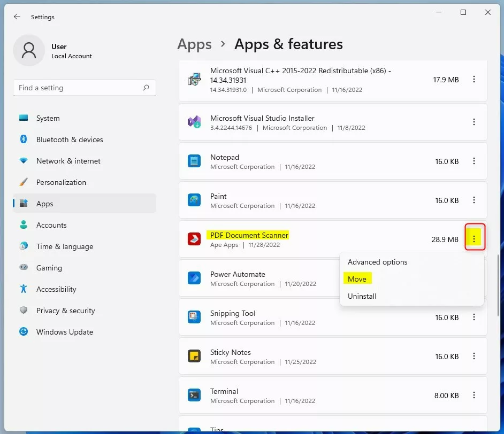Click the Find a setting search box
504x434 pixels.
(x=85, y=88)
